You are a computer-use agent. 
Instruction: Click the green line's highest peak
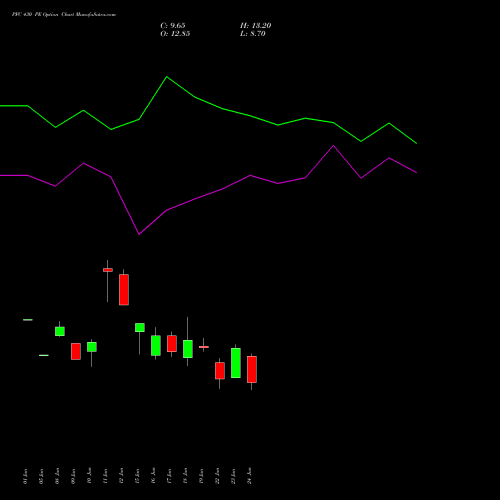click(167, 77)
